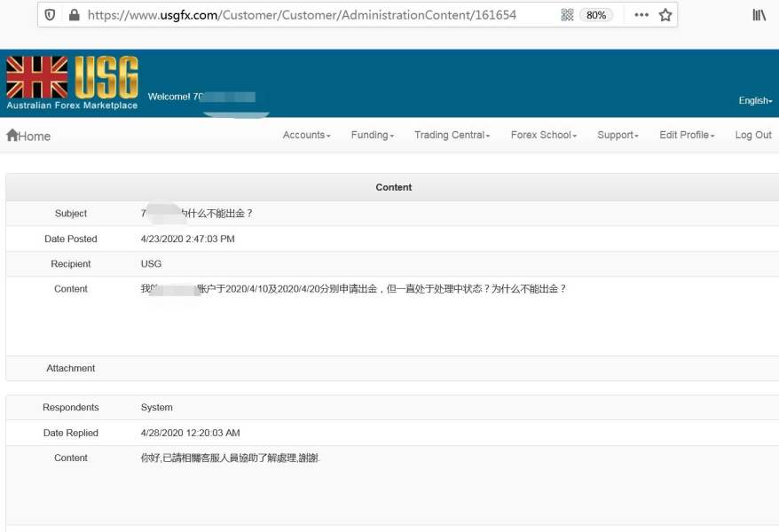Click the shield tracking protection icon
The image size is (779, 532).
click(x=50, y=15)
